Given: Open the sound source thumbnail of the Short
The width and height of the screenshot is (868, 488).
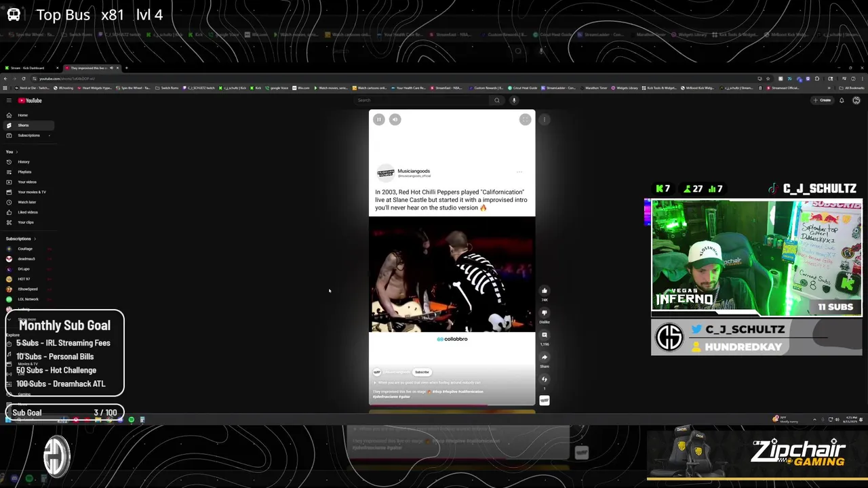Looking at the screenshot, I should pyautogui.click(x=545, y=401).
